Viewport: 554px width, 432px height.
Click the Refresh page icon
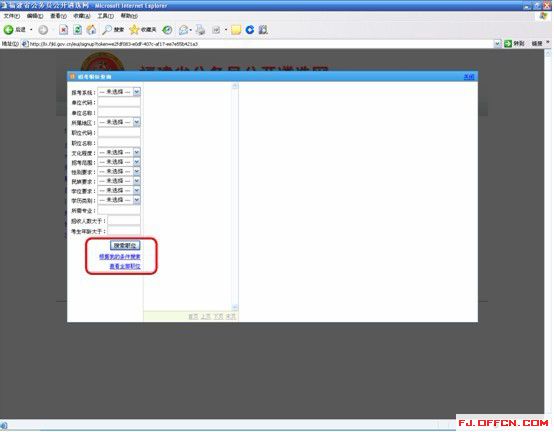click(x=77, y=30)
